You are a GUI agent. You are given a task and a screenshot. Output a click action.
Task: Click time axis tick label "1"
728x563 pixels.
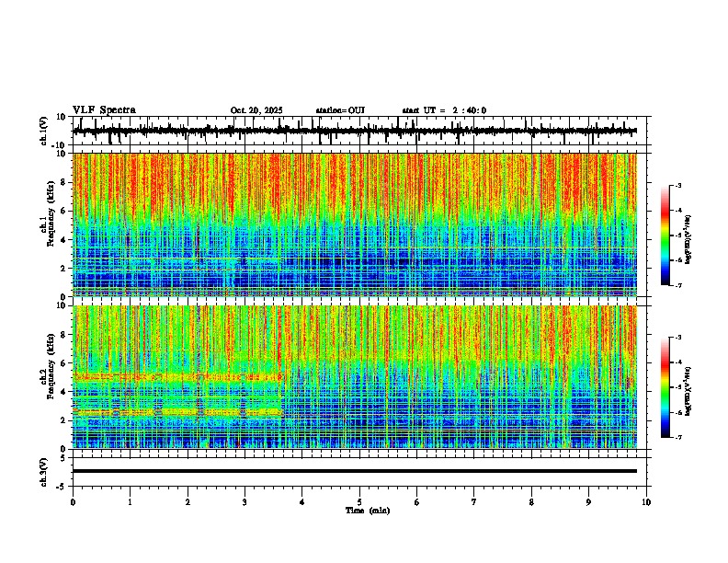[x=130, y=502]
